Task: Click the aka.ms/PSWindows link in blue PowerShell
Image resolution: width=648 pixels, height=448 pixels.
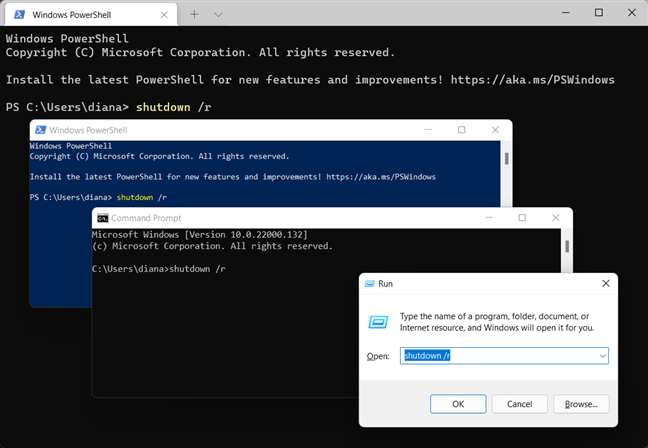Action: point(381,177)
